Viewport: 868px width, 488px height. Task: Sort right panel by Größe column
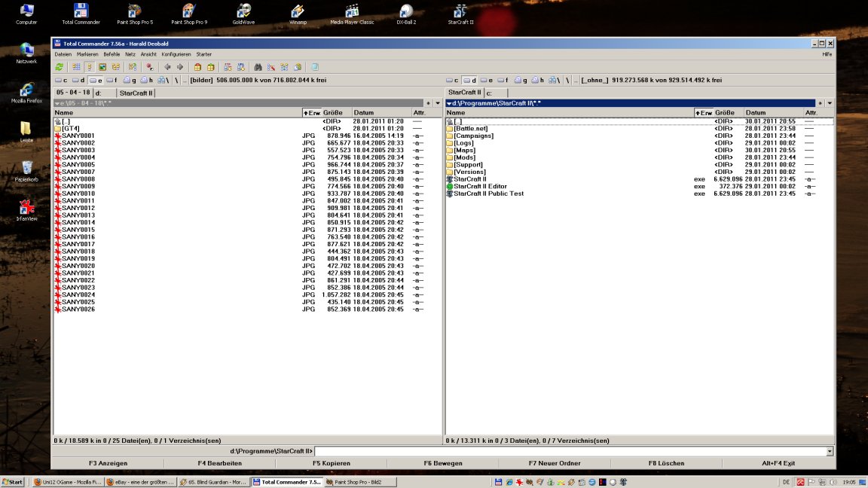tap(728, 112)
